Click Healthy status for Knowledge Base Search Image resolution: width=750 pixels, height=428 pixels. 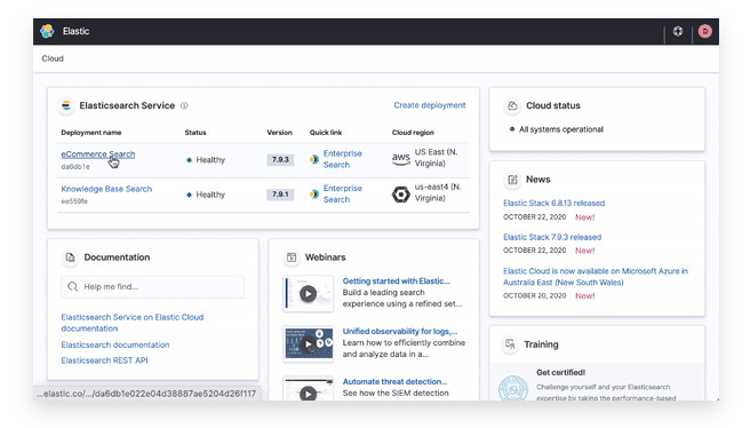tap(205, 195)
